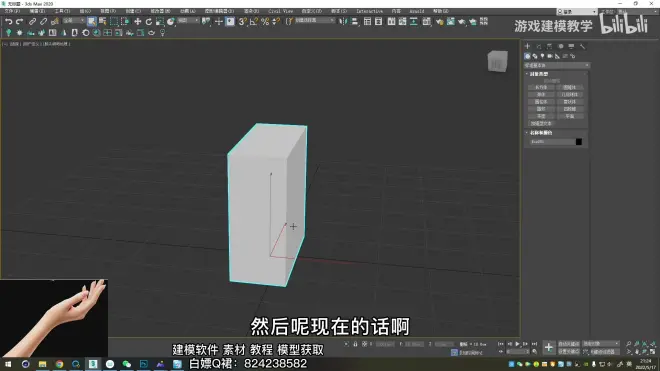Select the Lights category in Create panel

point(543,56)
